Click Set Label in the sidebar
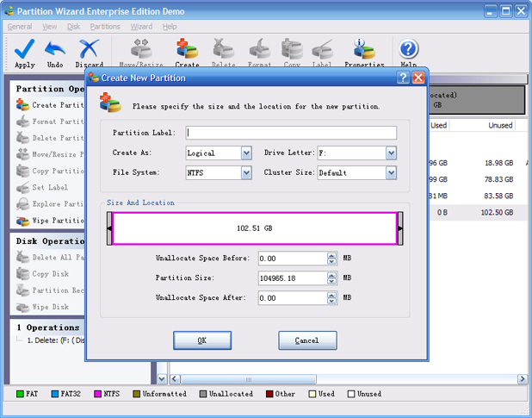This screenshot has height=418, width=532. (x=42, y=187)
